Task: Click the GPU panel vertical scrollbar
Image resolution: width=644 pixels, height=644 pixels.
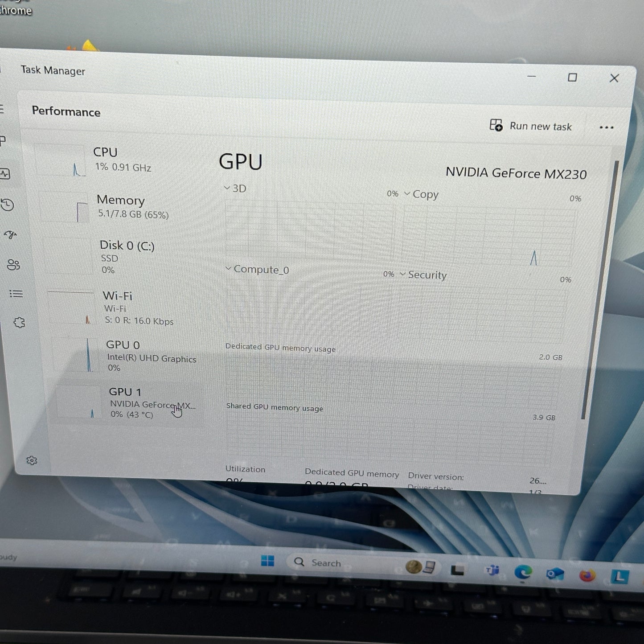Action: point(599,290)
